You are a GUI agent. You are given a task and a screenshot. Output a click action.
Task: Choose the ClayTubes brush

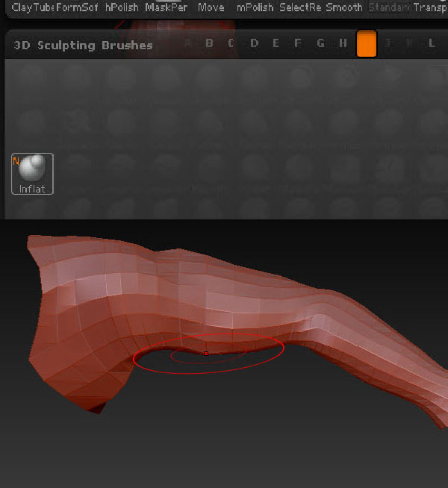[x=33, y=7]
